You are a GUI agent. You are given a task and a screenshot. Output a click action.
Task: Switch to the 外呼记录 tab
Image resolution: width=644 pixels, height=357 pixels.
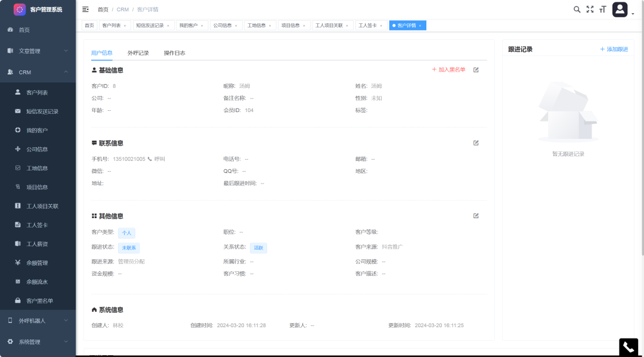(138, 53)
